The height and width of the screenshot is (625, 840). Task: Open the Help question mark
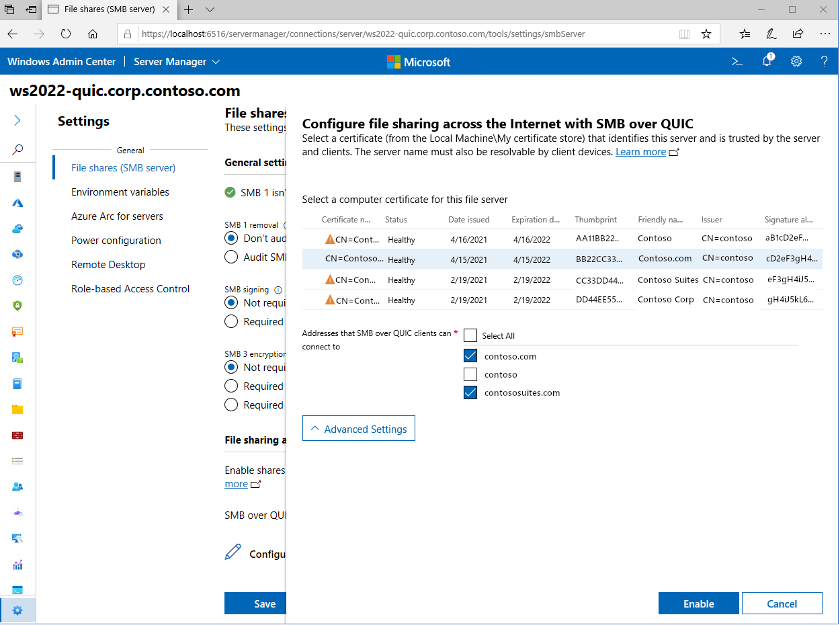pos(824,61)
